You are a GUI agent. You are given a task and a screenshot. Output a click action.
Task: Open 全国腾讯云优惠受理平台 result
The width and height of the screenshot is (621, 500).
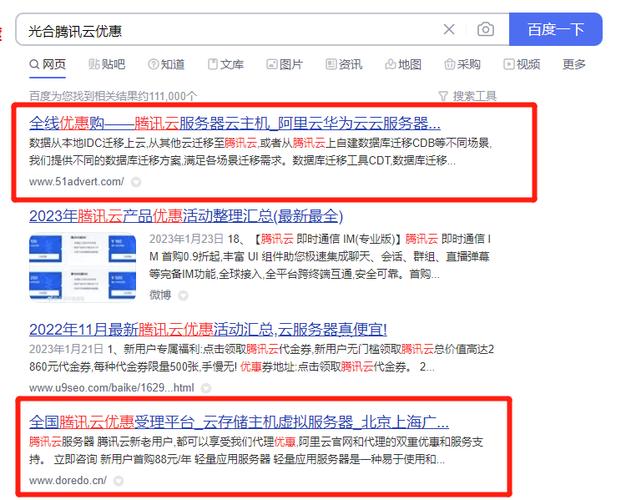[x=239, y=422]
